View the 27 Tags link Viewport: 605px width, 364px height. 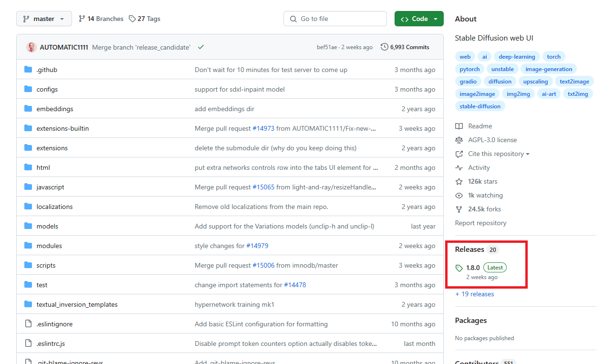[145, 19]
